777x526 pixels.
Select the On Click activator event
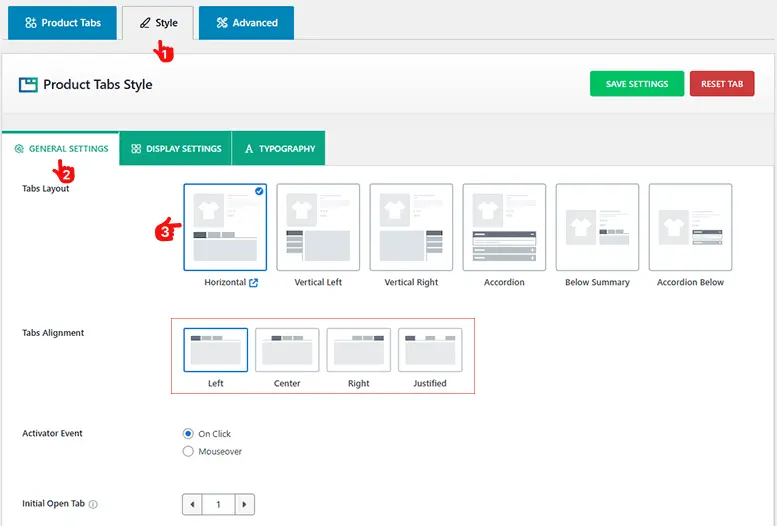[x=188, y=434]
